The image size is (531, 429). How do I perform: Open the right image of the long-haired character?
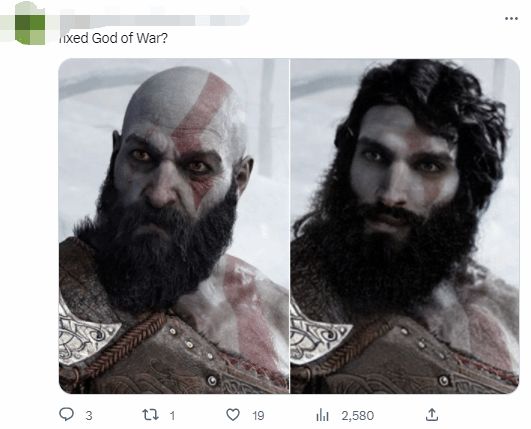click(x=405, y=226)
